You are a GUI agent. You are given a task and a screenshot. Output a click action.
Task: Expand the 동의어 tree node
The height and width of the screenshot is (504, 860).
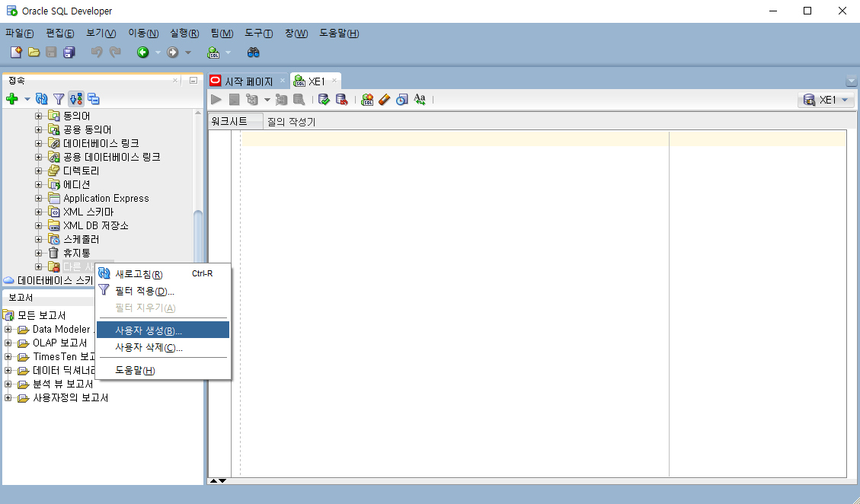(38, 116)
